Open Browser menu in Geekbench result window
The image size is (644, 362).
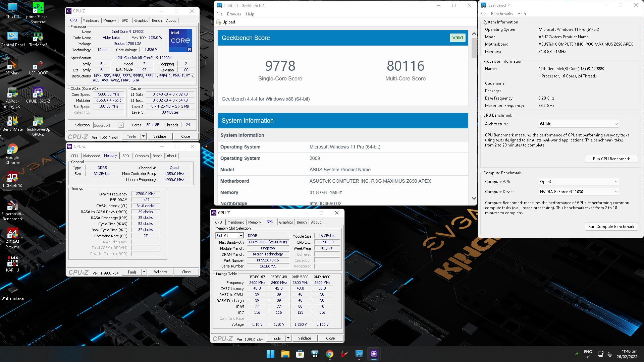pos(234,14)
